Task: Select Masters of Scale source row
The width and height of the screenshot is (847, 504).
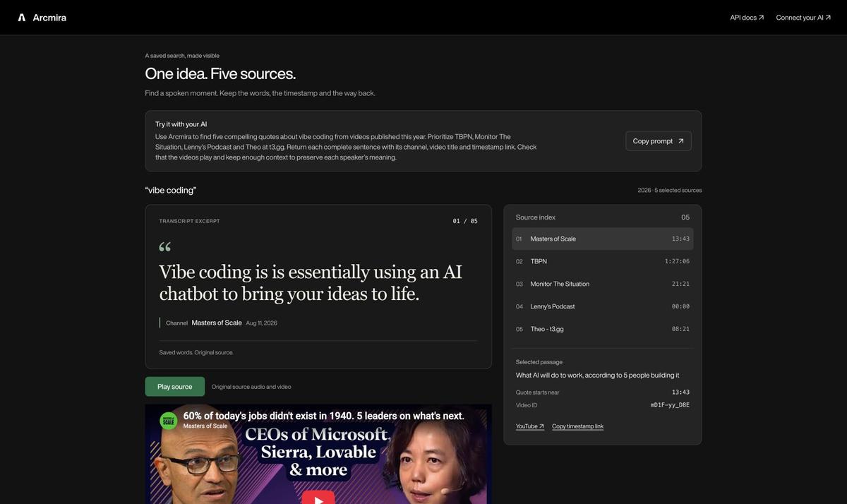Action: pos(602,239)
